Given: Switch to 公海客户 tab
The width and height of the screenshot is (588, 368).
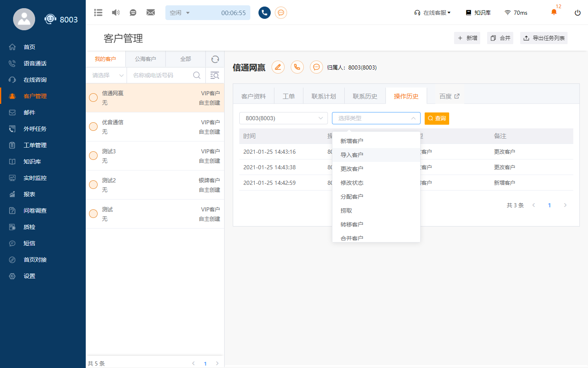Looking at the screenshot, I should click(145, 59).
